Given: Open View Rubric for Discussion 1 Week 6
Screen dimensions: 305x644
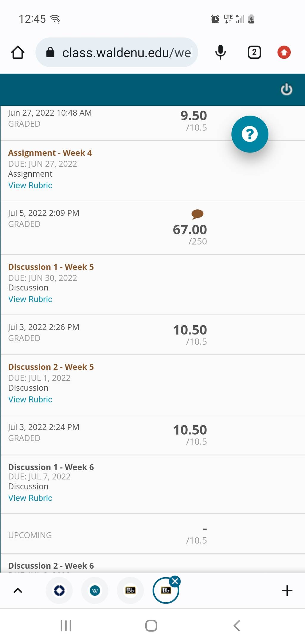Looking at the screenshot, I should pos(30,498).
